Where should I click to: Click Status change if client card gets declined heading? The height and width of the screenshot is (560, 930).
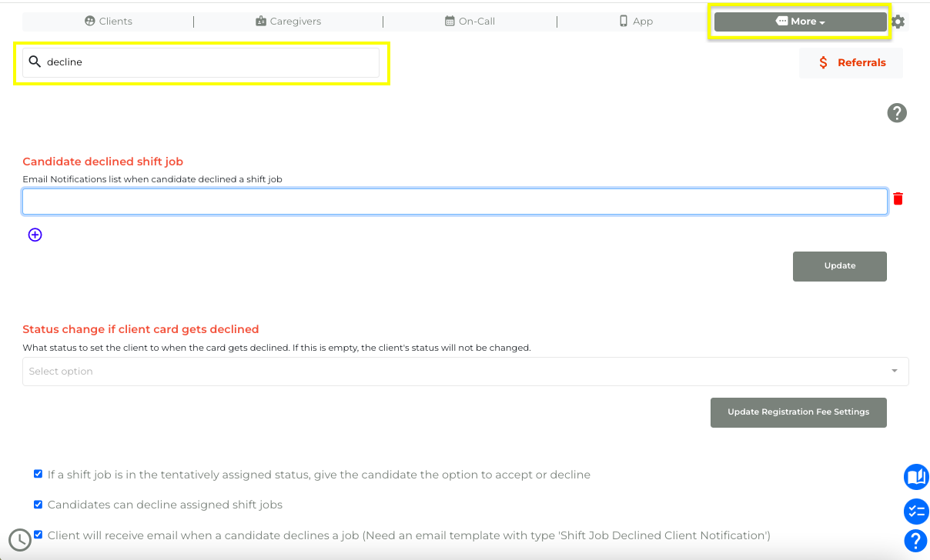coord(141,329)
